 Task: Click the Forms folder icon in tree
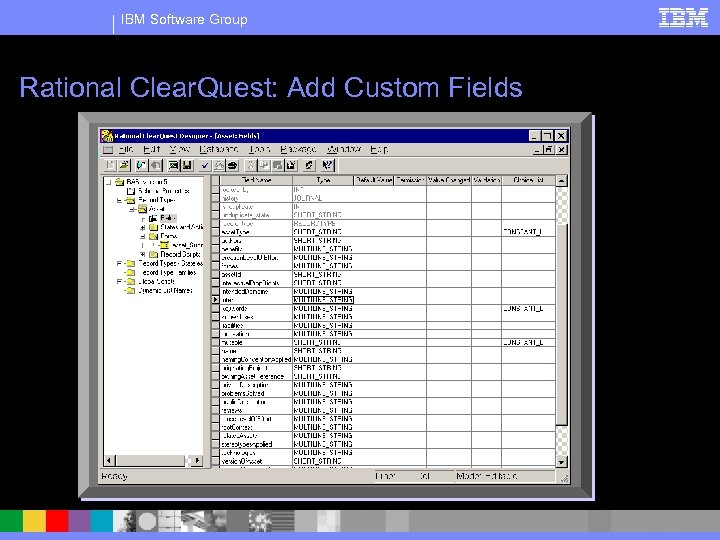coord(153,236)
